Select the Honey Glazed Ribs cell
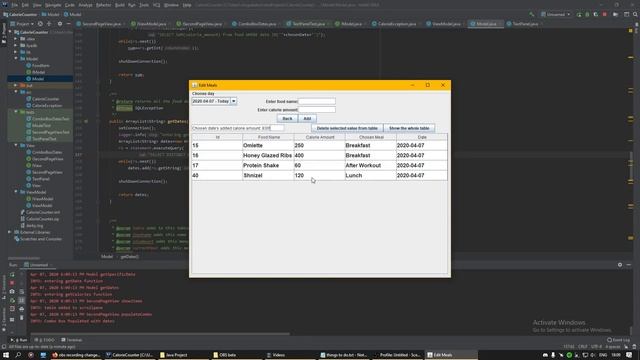Screen dimensions: 640x360 268,156
